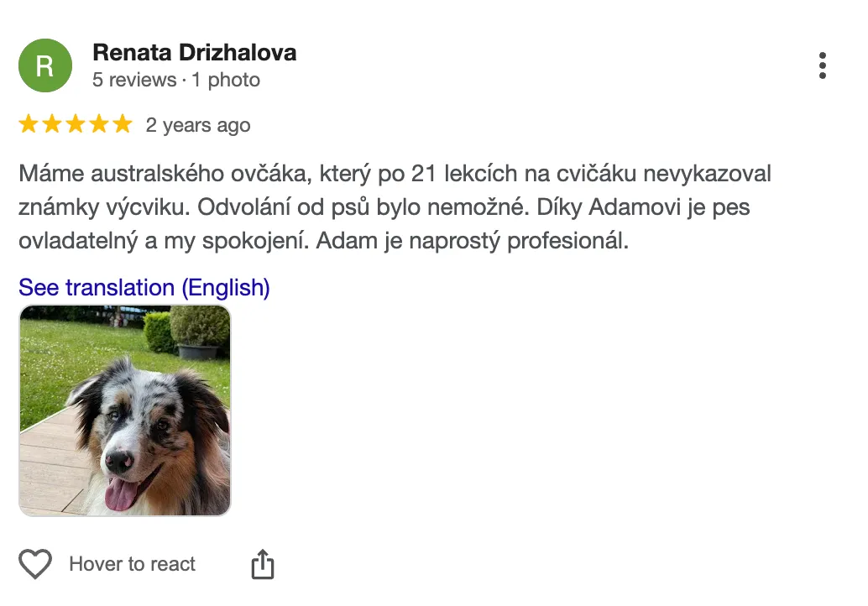Click the fourth rating star

[x=99, y=125]
